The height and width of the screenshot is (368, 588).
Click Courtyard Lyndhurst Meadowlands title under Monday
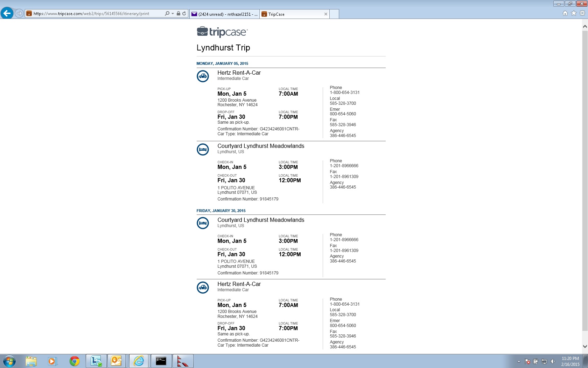261,146
